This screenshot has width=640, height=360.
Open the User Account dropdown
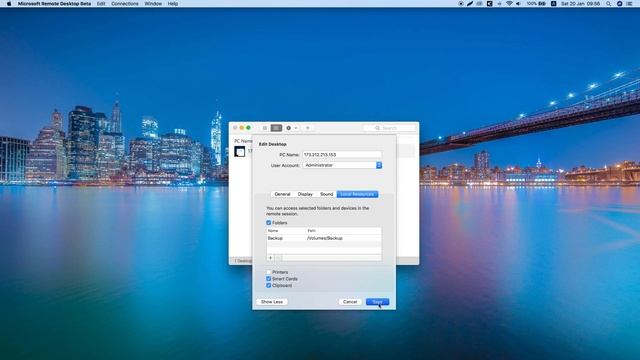[x=342, y=165]
